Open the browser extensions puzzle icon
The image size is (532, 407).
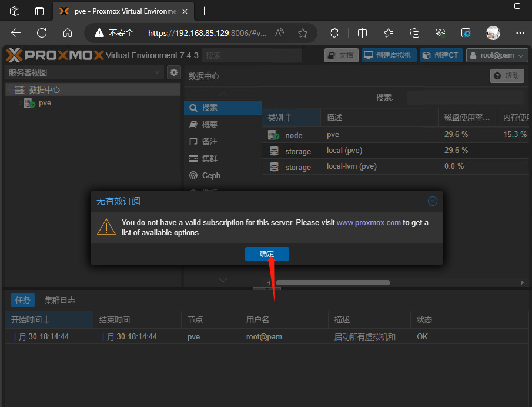334,33
